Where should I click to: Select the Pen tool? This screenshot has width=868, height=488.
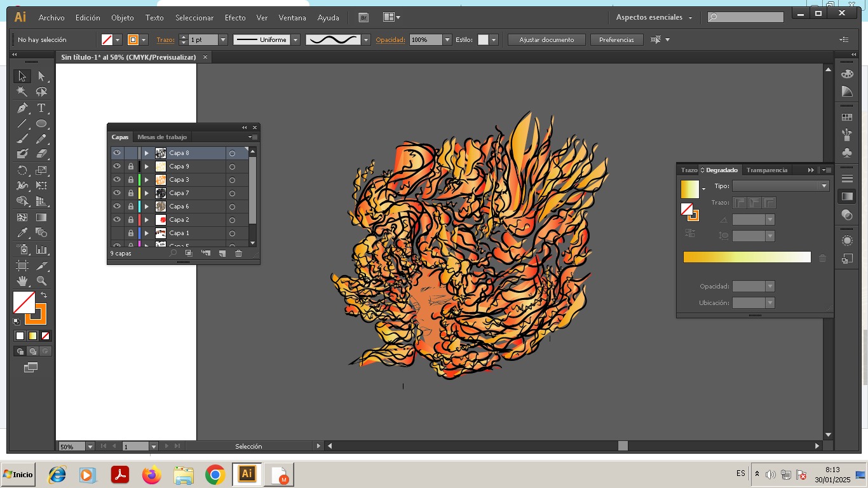tap(22, 108)
